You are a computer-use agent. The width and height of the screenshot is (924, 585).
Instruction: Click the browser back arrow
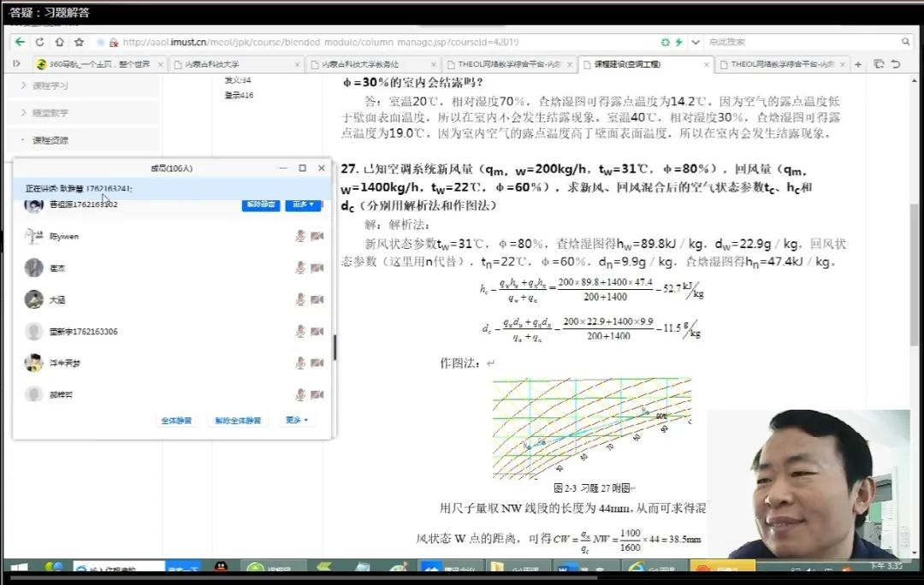pyautogui.click(x=20, y=42)
